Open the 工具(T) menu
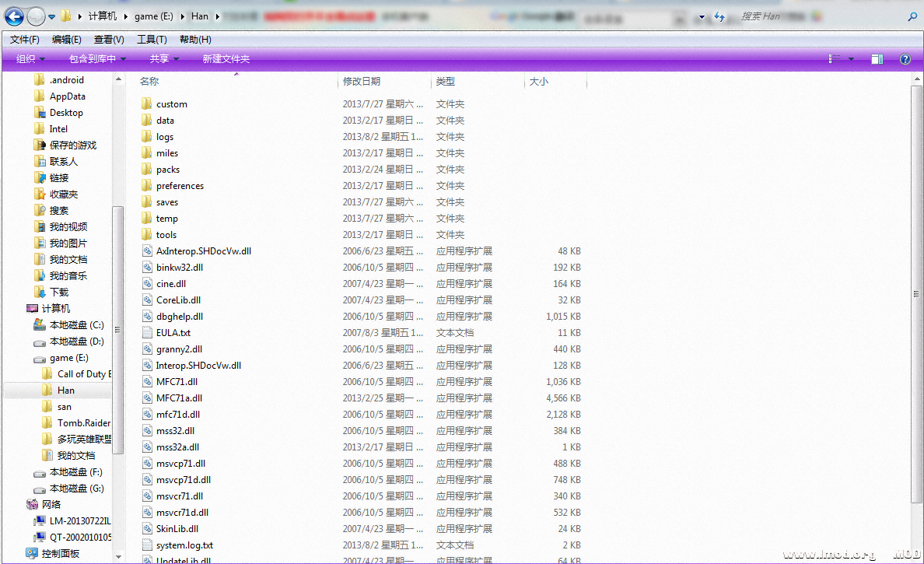The image size is (924, 564). pos(152,40)
